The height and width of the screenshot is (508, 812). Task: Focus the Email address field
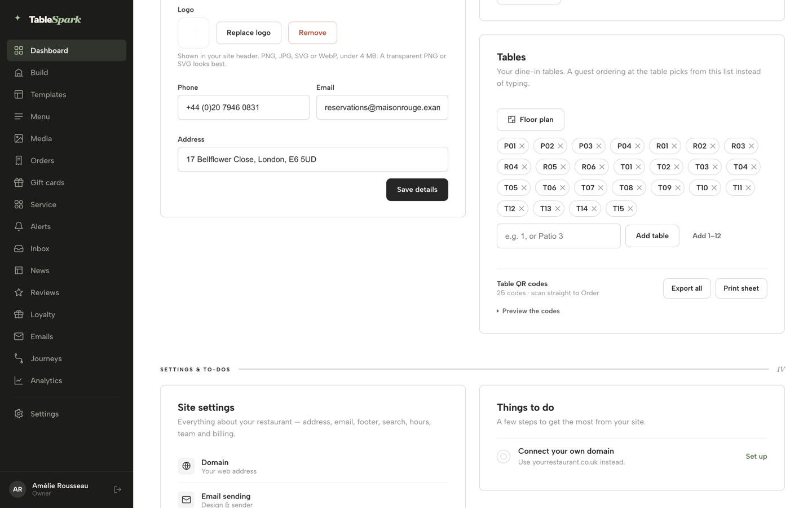point(382,107)
